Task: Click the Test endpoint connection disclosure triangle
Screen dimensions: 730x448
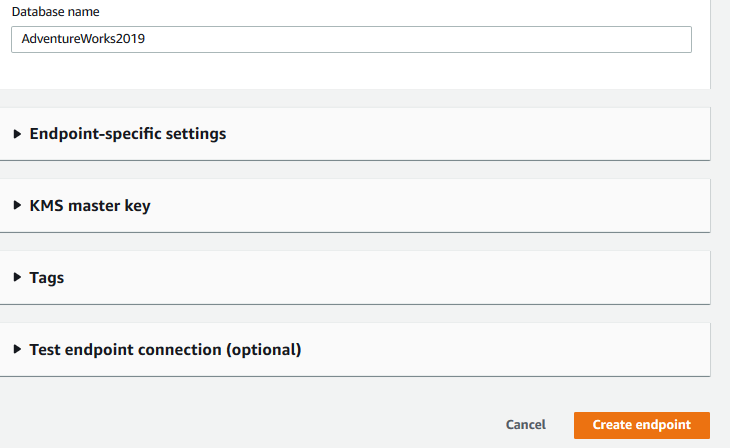Action: coord(17,349)
